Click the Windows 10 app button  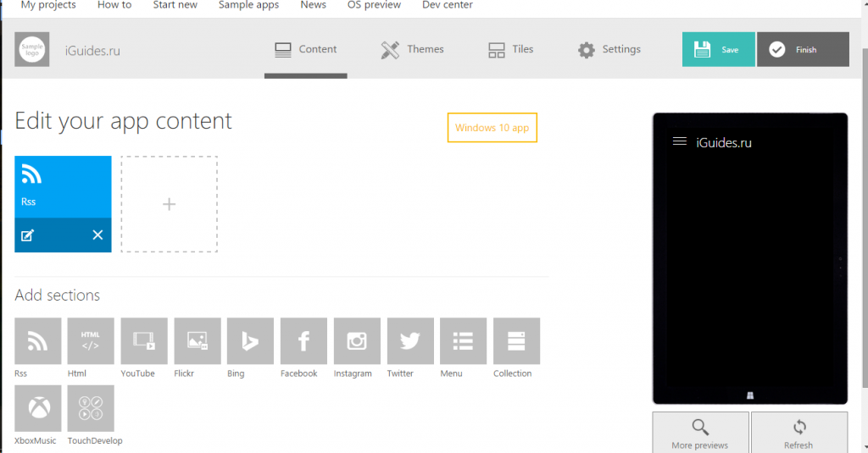[x=492, y=128]
